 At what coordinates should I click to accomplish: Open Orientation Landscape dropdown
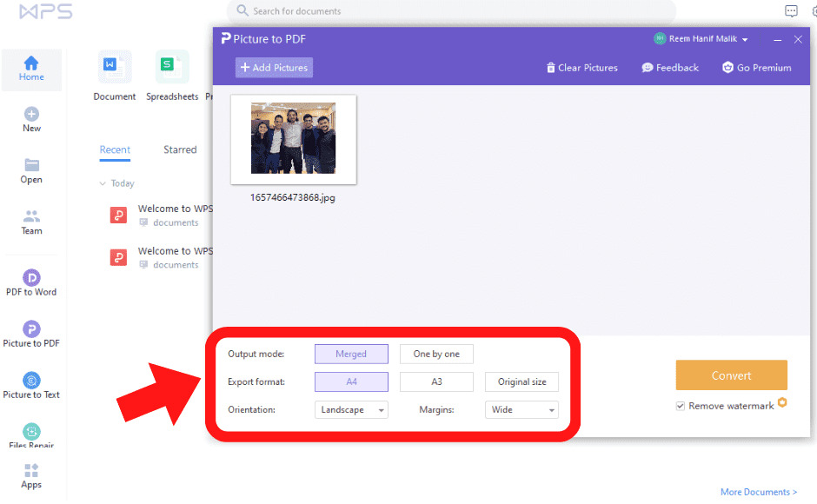tap(351, 409)
